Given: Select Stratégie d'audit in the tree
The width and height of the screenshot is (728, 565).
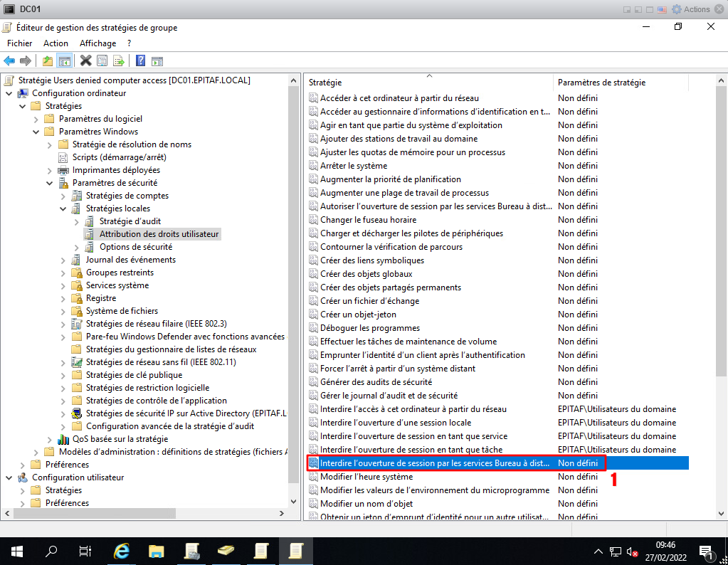Looking at the screenshot, I should click(130, 221).
